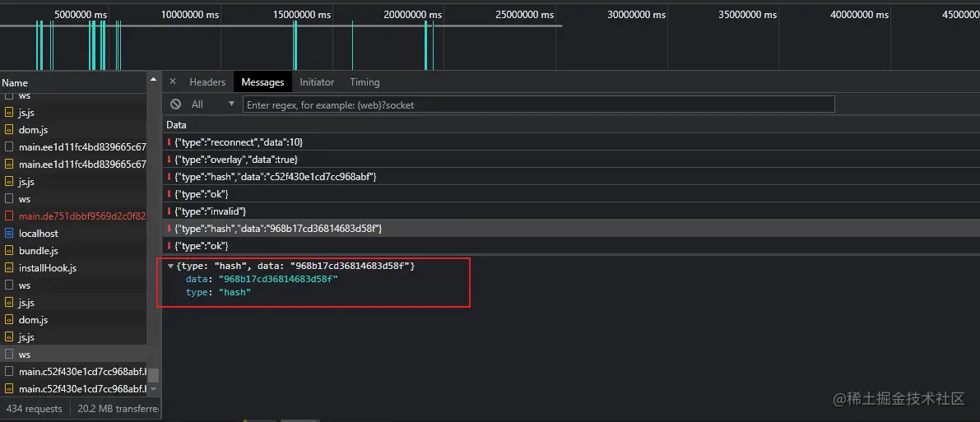Click the installHook.js script icon
The height and width of the screenshot is (422, 980).
click(x=9, y=268)
